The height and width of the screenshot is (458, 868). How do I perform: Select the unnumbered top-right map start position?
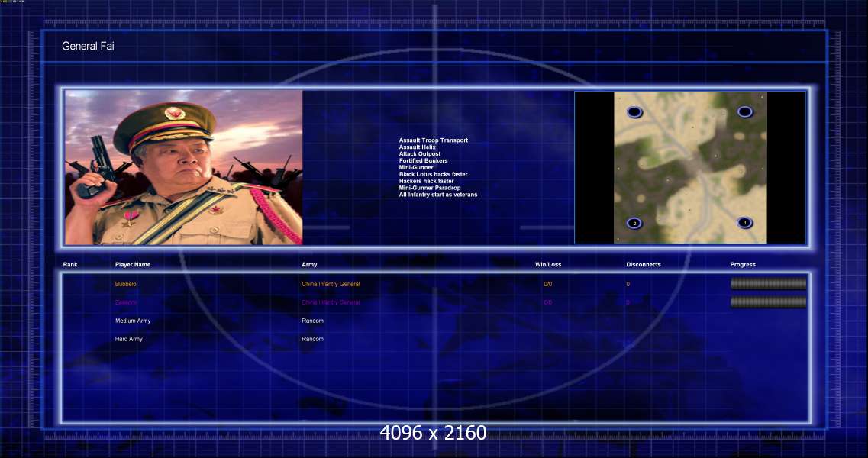(745, 111)
